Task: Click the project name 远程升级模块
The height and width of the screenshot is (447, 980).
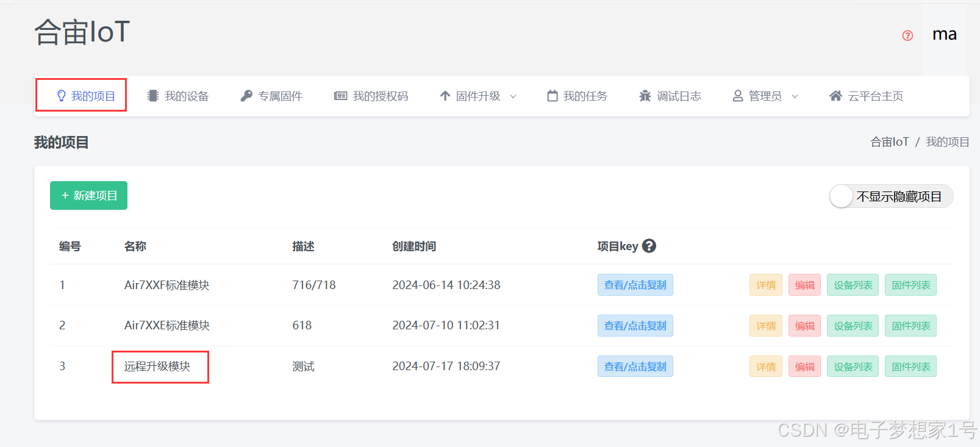Action: 157,366
